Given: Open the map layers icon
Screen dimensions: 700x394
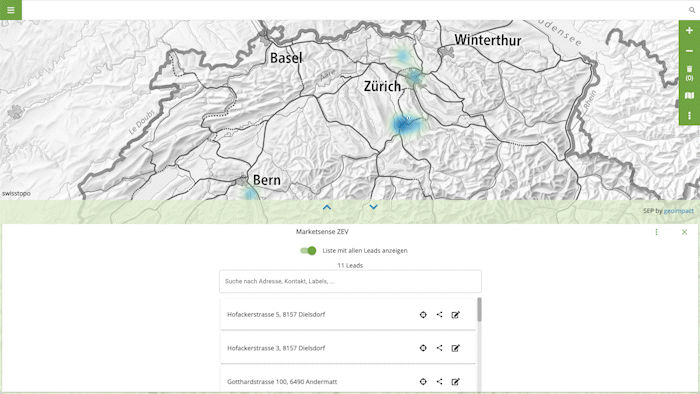Looking at the screenshot, I should click(689, 95).
